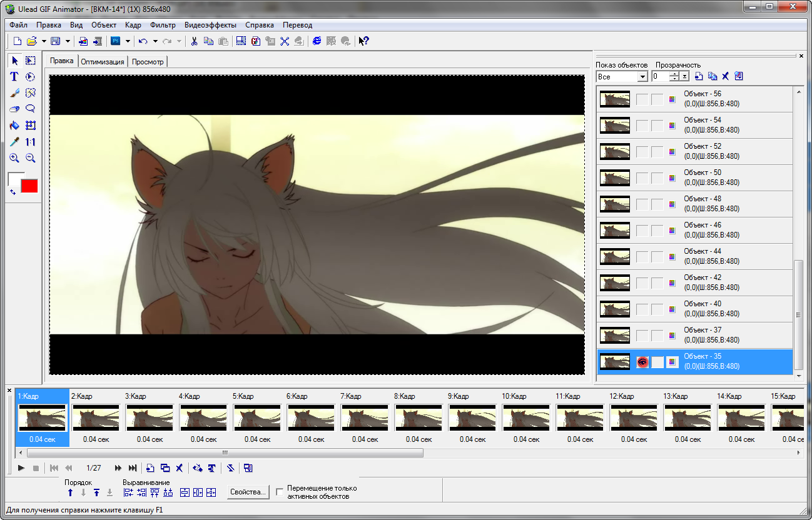
Task: Switch to the Оптимизация tab
Action: click(103, 62)
